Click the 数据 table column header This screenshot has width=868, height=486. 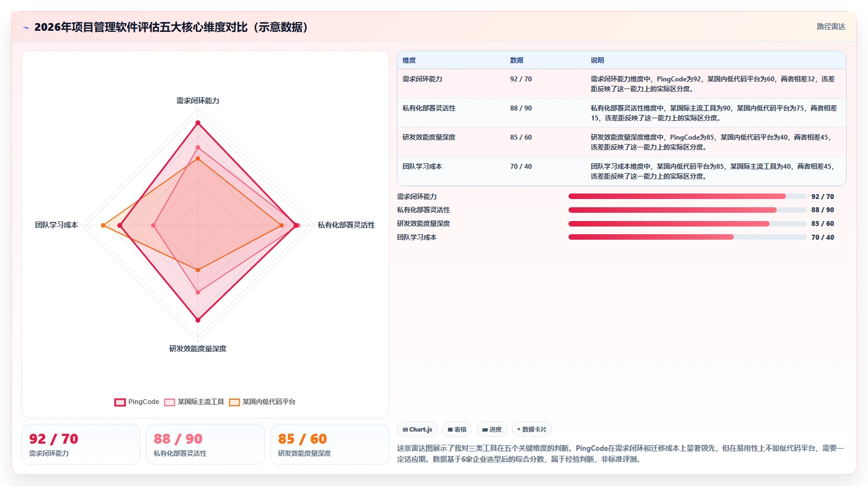click(x=517, y=60)
